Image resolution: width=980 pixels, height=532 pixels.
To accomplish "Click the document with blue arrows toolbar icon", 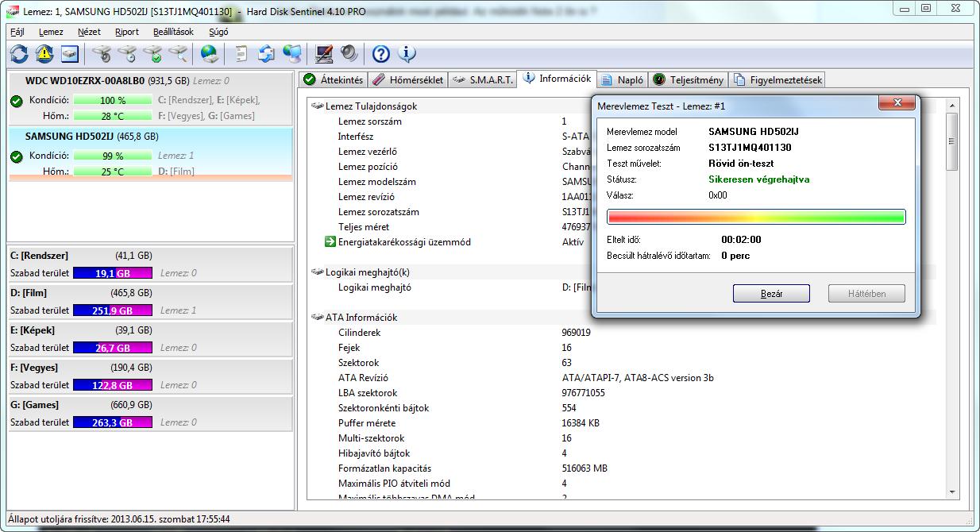I will click(x=266, y=54).
